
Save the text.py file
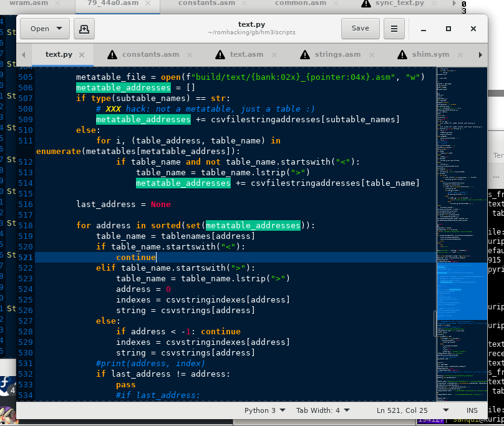pos(361,29)
